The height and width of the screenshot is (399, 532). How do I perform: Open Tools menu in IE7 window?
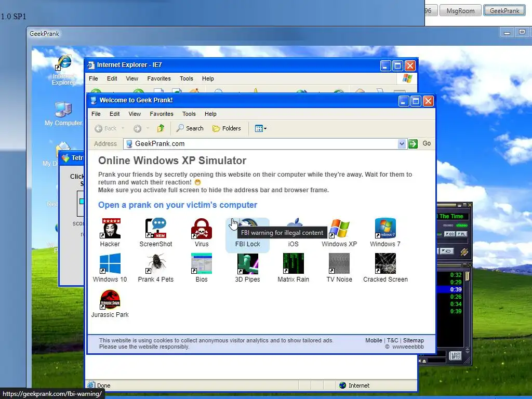pyautogui.click(x=187, y=79)
